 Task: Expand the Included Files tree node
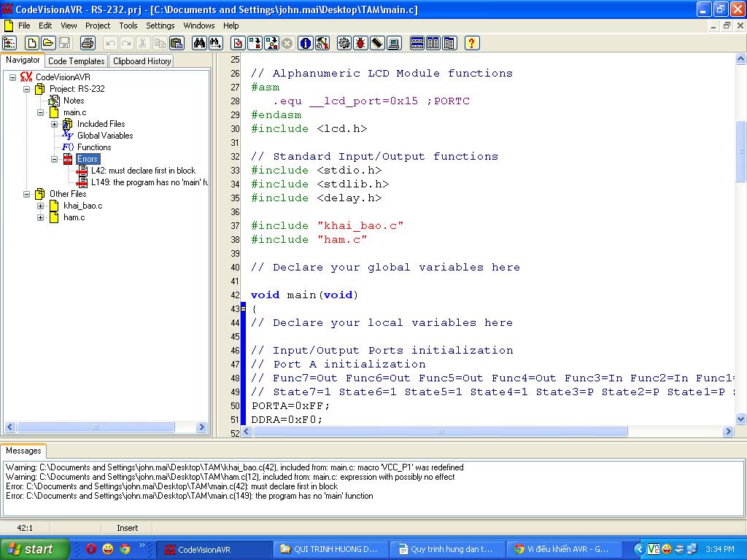(x=54, y=124)
